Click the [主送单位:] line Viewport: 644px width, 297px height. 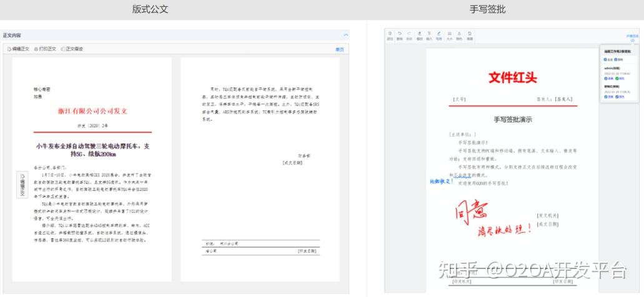click(x=463, y=134)
